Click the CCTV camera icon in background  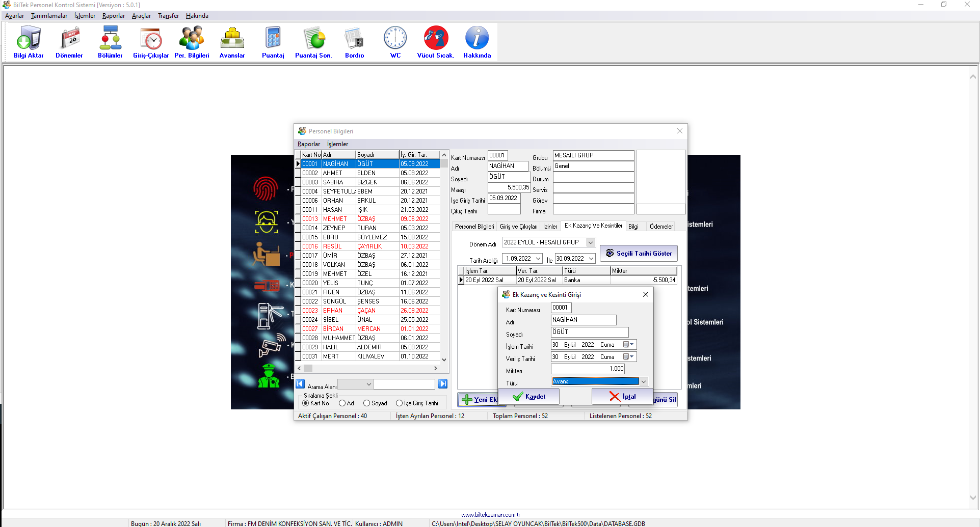point(272,345)
